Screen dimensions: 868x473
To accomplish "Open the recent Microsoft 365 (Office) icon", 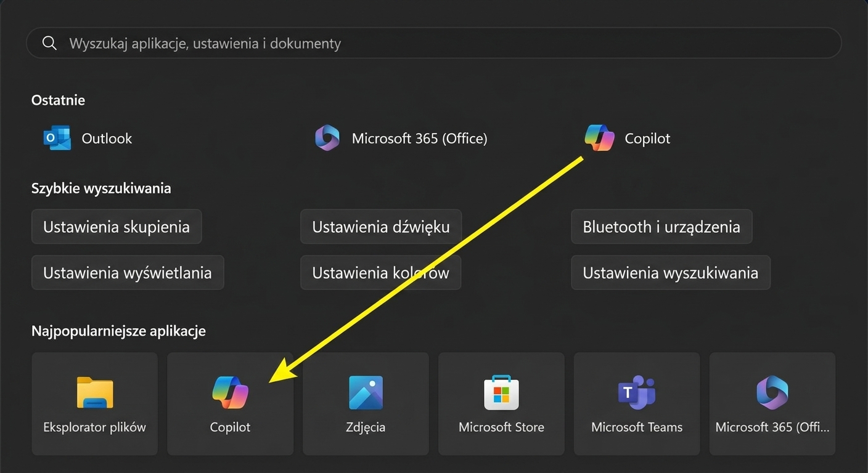I will point(327,138).
